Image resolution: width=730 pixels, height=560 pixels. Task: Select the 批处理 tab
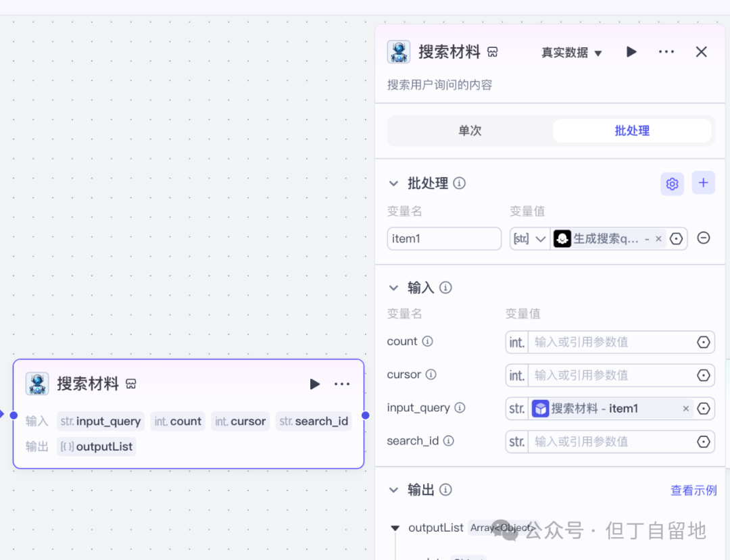pyautogui.click(x=632, y=130)
